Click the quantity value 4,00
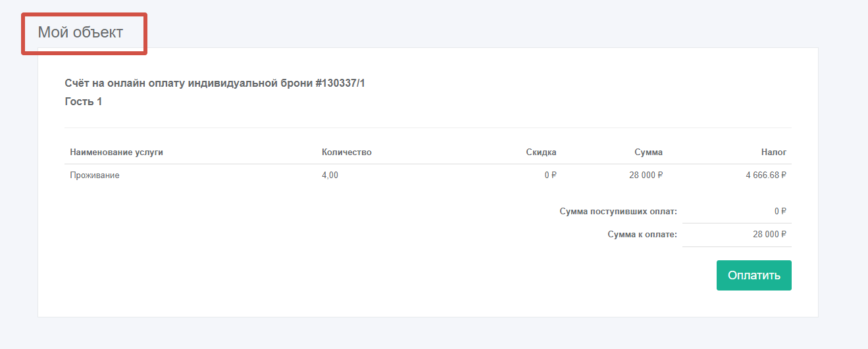 click(x=330, y=175)
